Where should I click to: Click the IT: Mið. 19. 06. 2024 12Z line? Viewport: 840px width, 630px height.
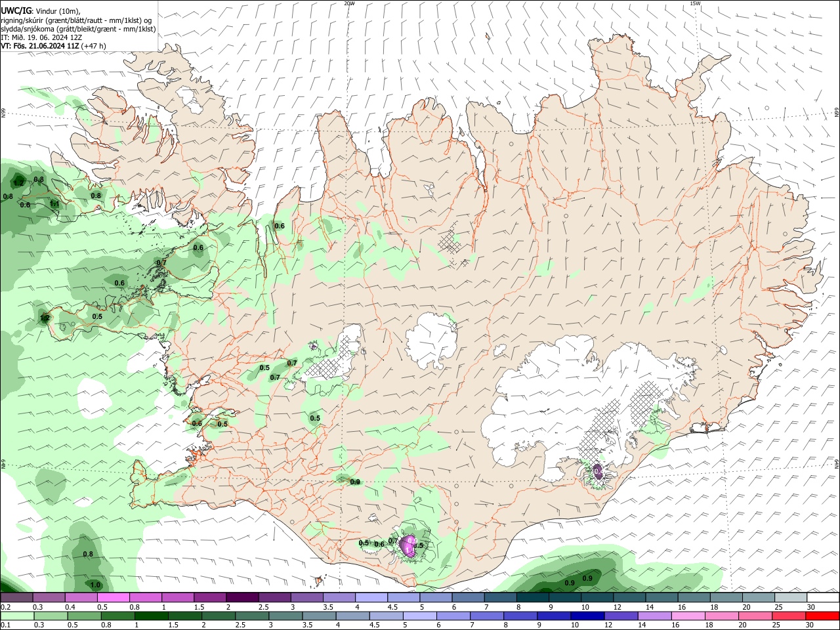41,37
